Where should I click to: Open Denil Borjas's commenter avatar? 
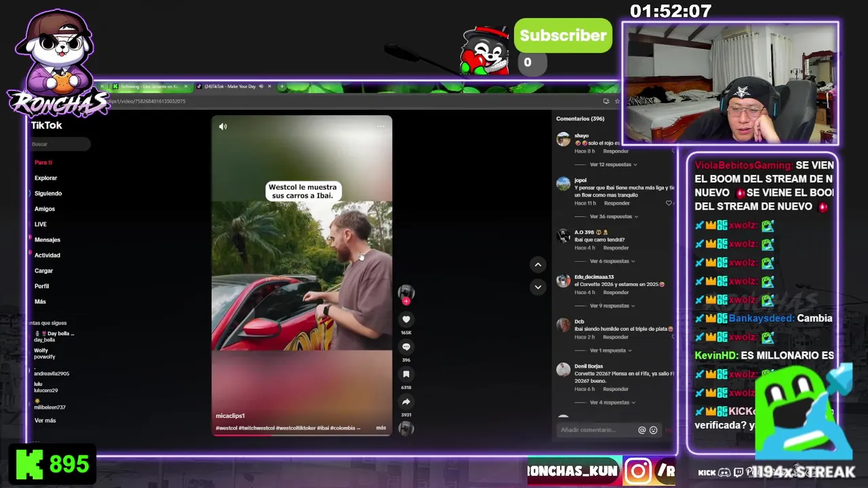click(564, 369)
